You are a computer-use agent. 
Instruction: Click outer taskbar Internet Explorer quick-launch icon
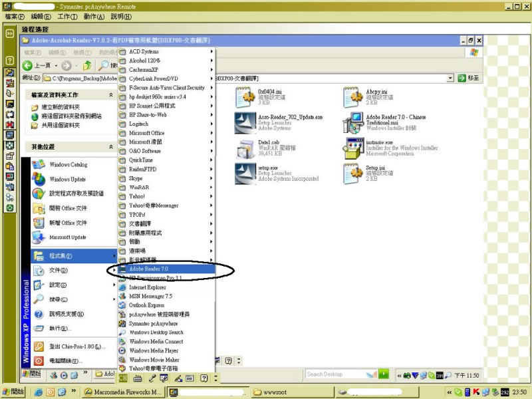coord(39,392)
